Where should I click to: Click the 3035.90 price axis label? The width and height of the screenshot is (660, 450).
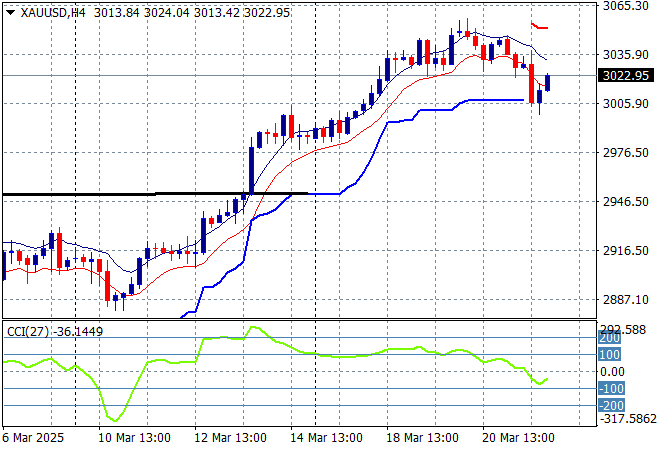625,55
